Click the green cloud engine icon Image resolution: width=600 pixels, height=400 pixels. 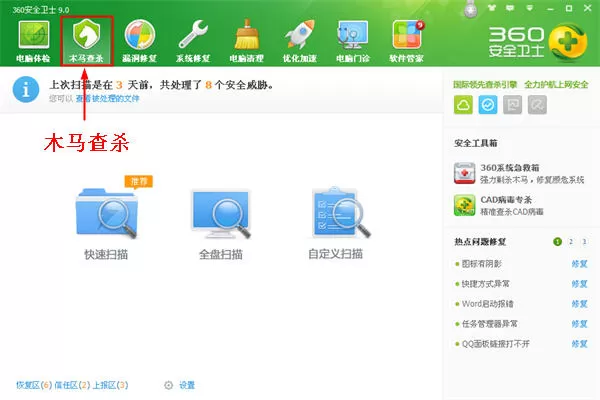(463, 104)
